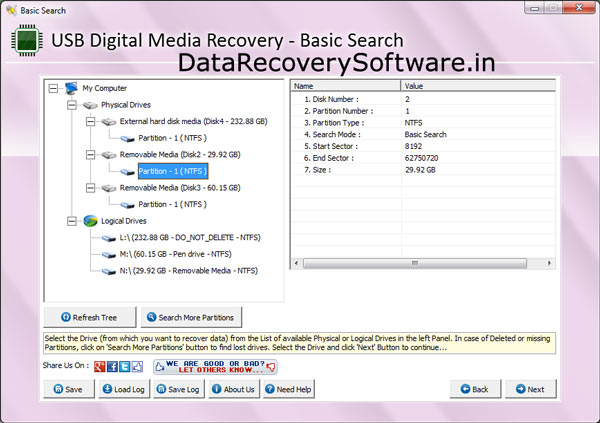Open the About Us dialog
This screenshot has height=423, width=600.
pyautogui.click(x=234, y=389)
